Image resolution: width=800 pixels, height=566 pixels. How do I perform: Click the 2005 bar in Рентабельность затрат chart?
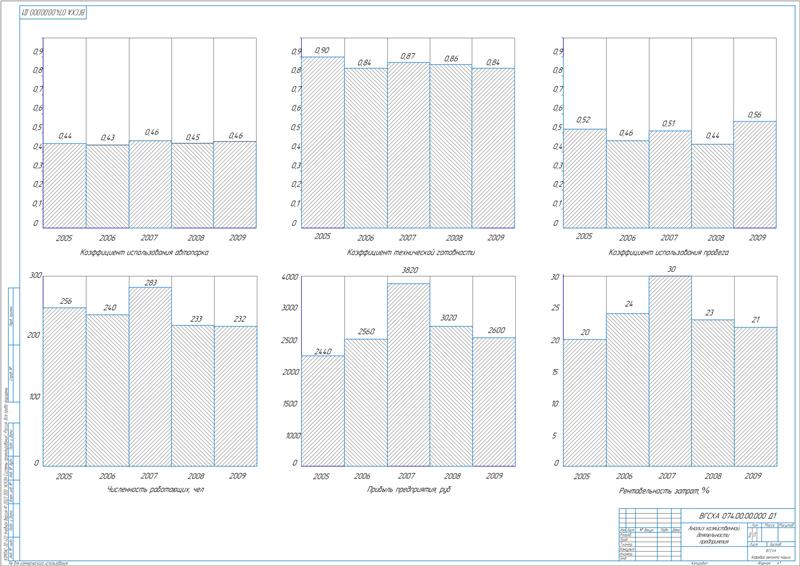(x=585, y=403)
